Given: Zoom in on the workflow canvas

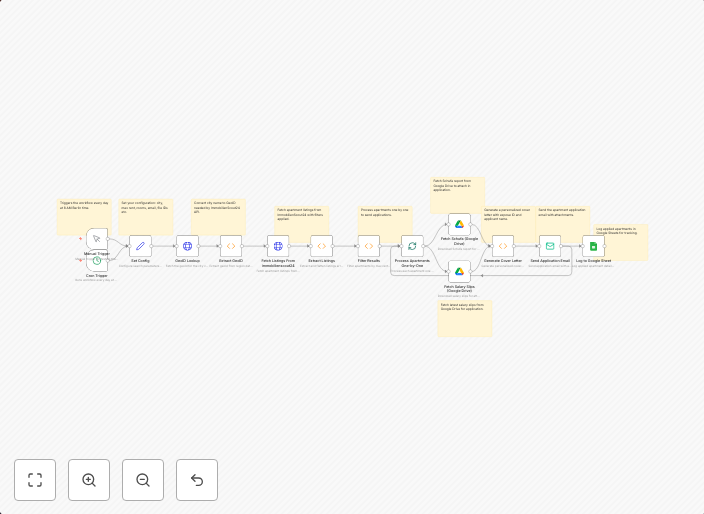Looking at the screenshot, I should click(89, 480).
